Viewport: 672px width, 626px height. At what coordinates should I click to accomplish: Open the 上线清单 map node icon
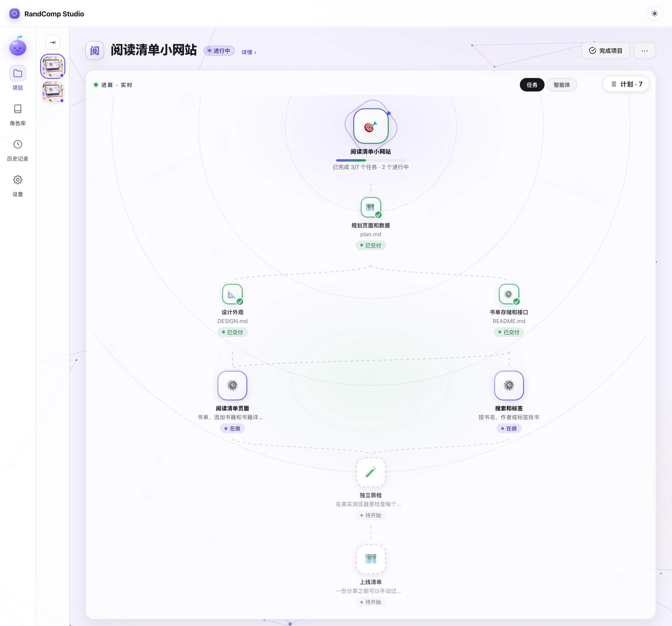click(x=371, y=559)
